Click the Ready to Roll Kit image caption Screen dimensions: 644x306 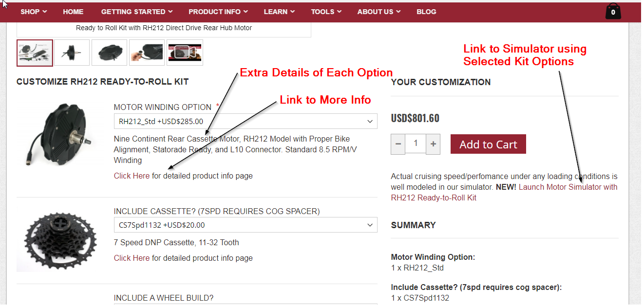click(164, 28)
